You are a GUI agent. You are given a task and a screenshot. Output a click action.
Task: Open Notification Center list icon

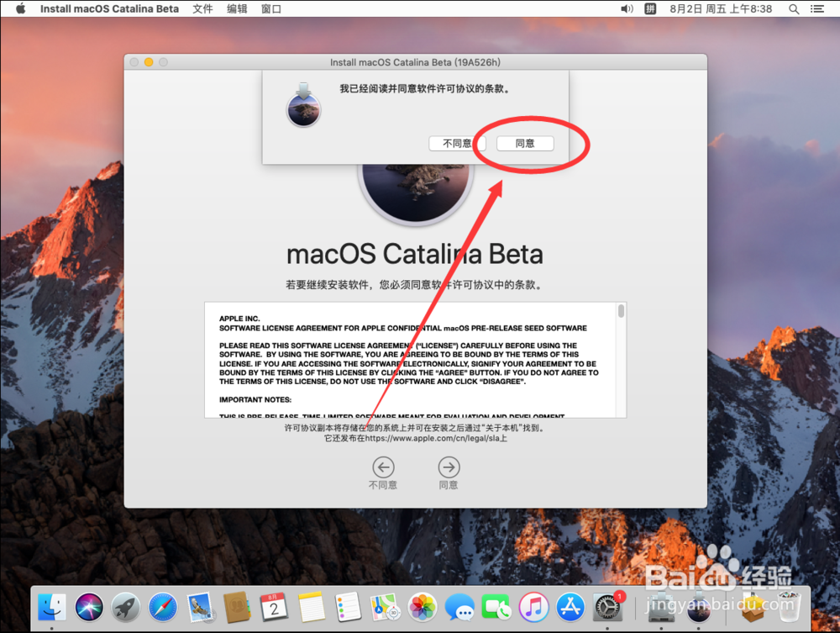[x=817, y=8]
